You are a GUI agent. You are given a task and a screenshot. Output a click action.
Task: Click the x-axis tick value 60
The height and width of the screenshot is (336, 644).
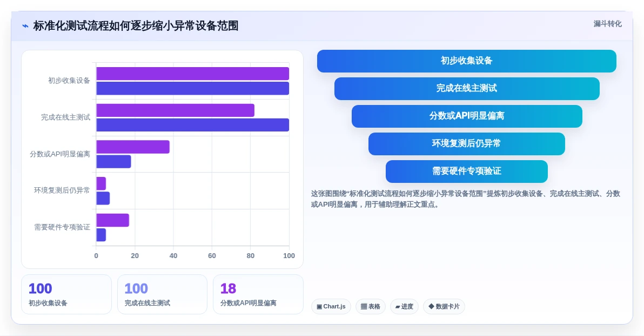212,256
